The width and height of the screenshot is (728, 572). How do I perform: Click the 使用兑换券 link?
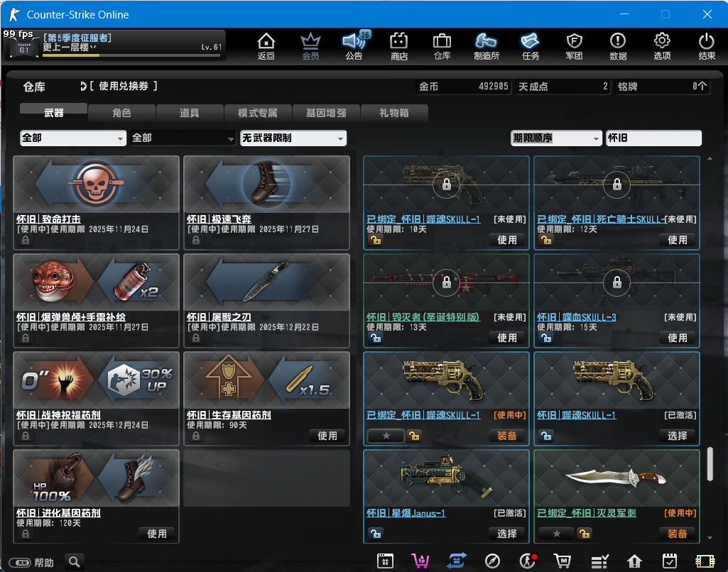[x=123, y=87]
